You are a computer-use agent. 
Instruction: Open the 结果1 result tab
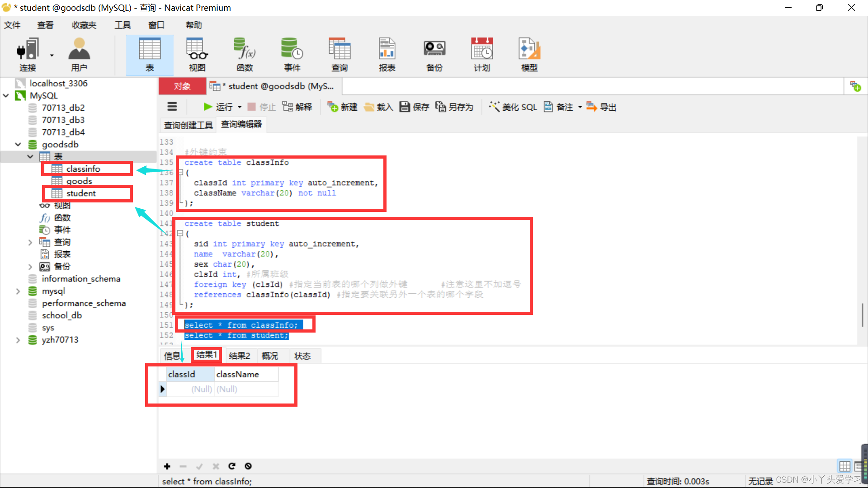pyautogui.click(x=207, y=355)
